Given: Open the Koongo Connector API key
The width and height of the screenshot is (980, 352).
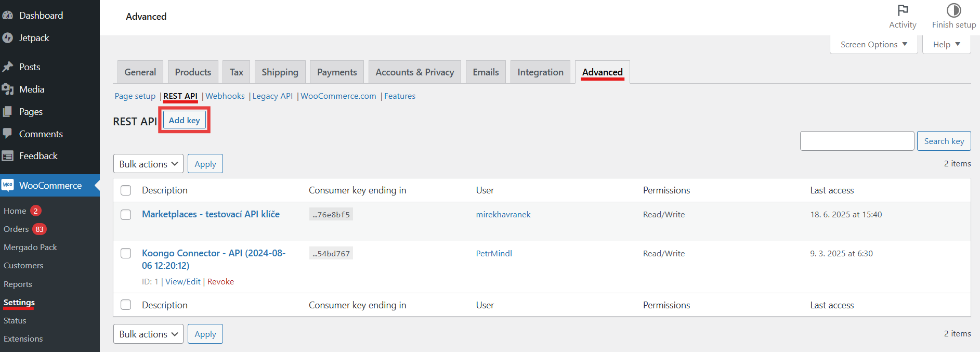Looking at the screenshot, I should pyautogui.click(x=214, y=259).
